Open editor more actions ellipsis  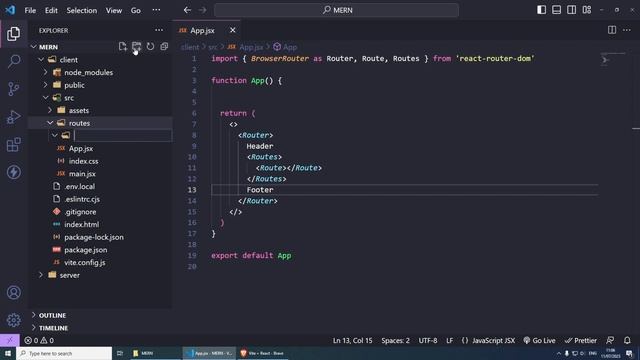627,30
